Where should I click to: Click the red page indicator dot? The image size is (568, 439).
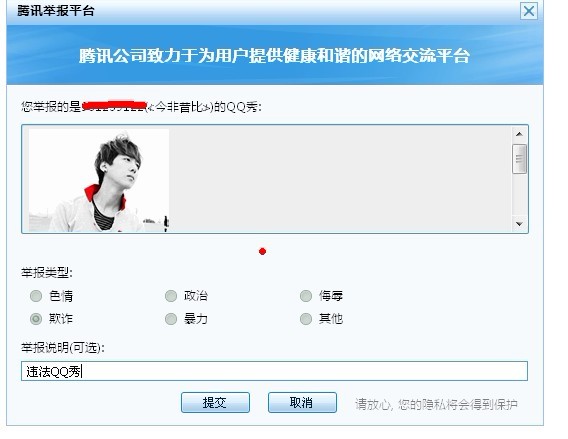263,251
